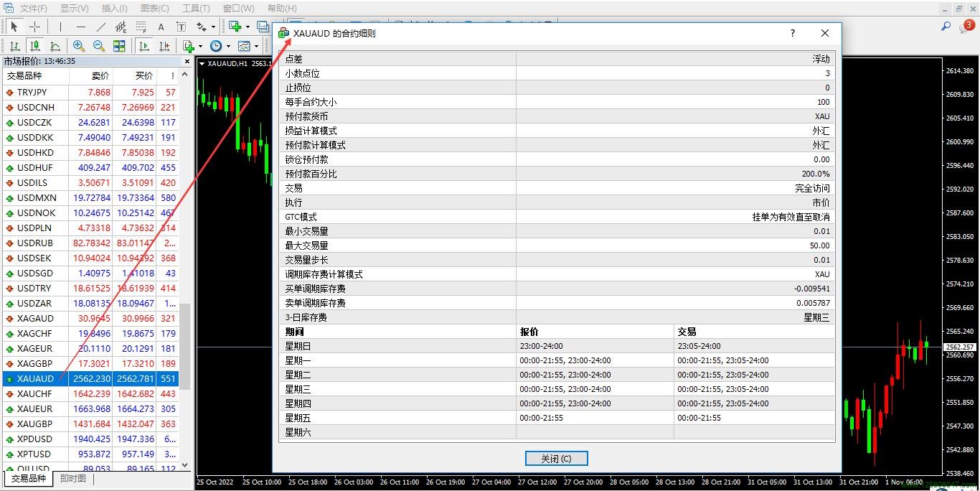980x491 pixels.
Task: Click the 星期三 session row in the dialog
Action: click(557, 389)
